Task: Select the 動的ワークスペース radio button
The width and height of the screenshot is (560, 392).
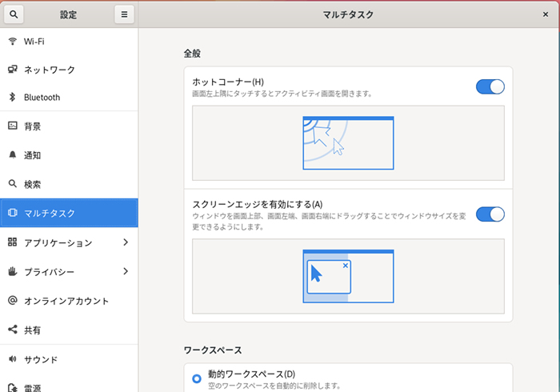Action: pos(197,378)
